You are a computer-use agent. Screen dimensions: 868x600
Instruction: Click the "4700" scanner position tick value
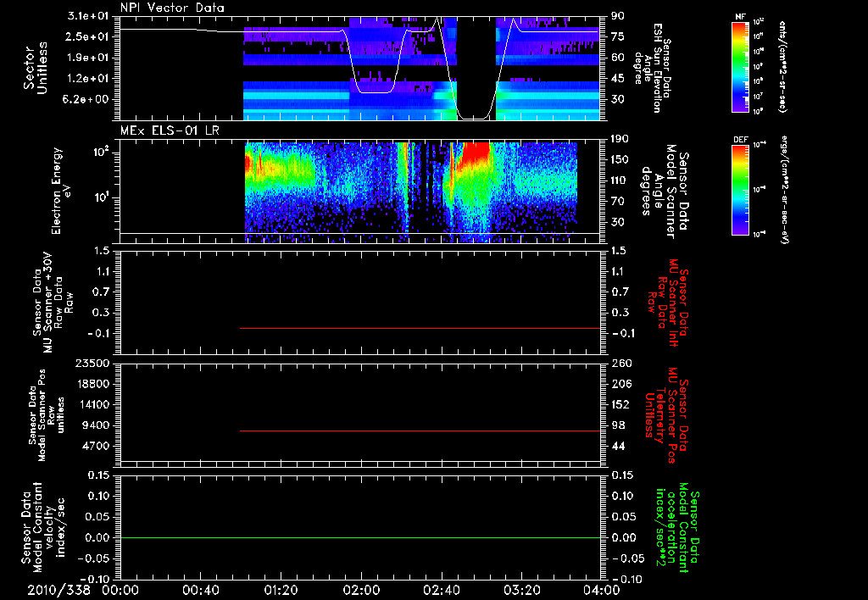point(96,446)
